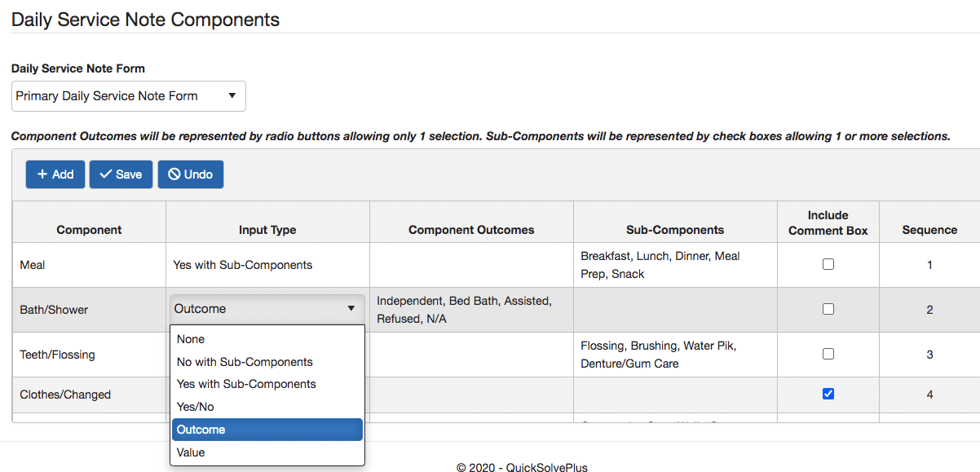Click the dropdown arrow next to Outcome
Image resolution: width=980 pixels, height=472 pixels.
351,308
